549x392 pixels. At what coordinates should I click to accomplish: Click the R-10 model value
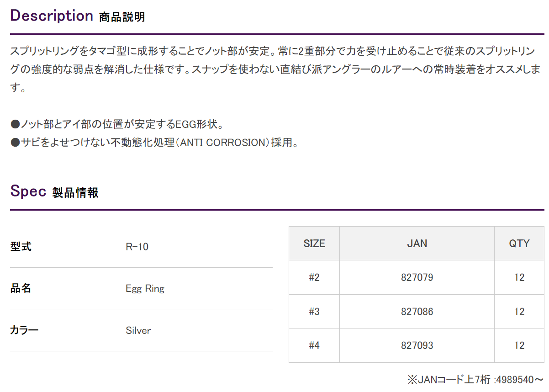tap(137, 247)
